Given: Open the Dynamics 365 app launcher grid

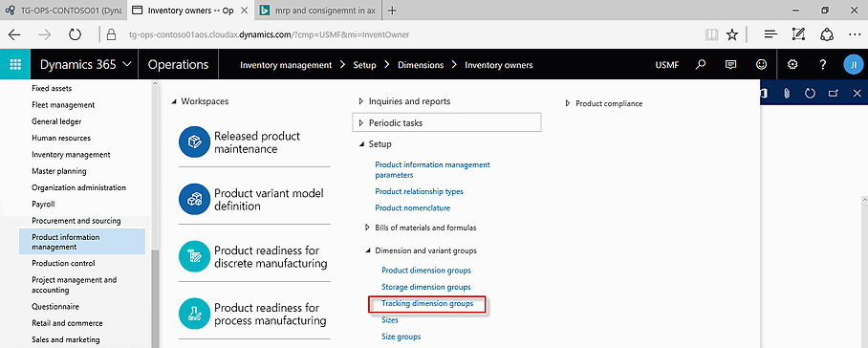Looking at the screenshot, I should click(x=15, y=65).
